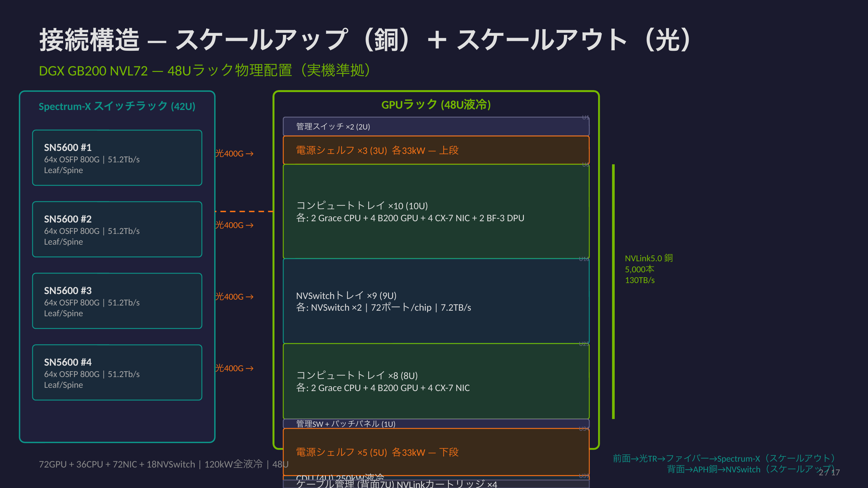The image size is (868, 488).
Task: Click the 光400G arrow beside SN5600 #4
Action: click(234, 368)
